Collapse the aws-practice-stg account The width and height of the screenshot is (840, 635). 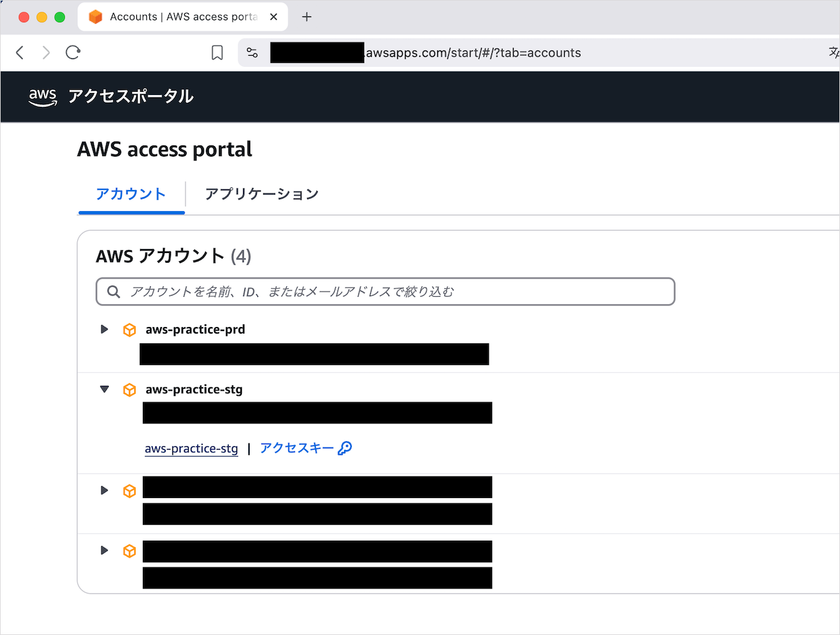coord(104,389)
